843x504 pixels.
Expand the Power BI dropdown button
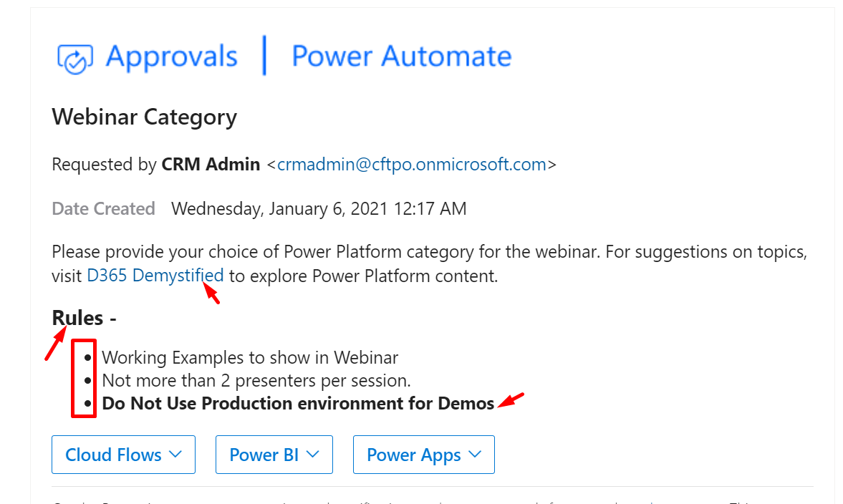coord(274,455)
